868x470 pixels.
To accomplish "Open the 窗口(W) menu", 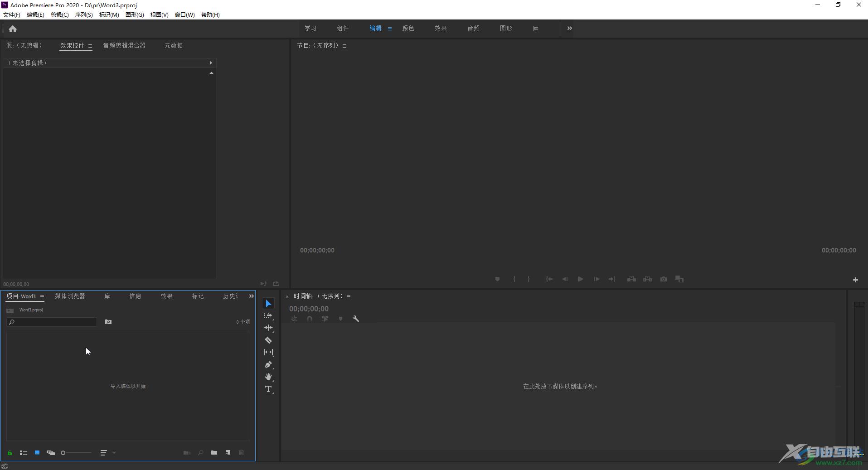I will [x=185, y=15].
